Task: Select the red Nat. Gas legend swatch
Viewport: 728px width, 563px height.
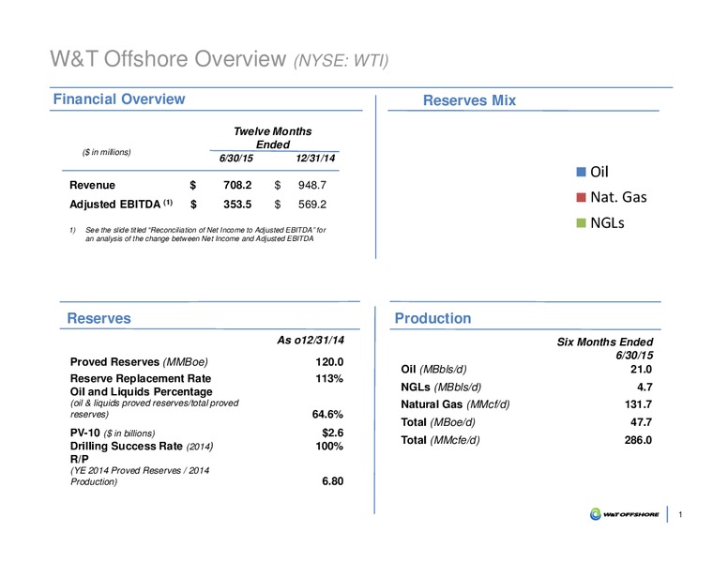Action: click(581, 197)
